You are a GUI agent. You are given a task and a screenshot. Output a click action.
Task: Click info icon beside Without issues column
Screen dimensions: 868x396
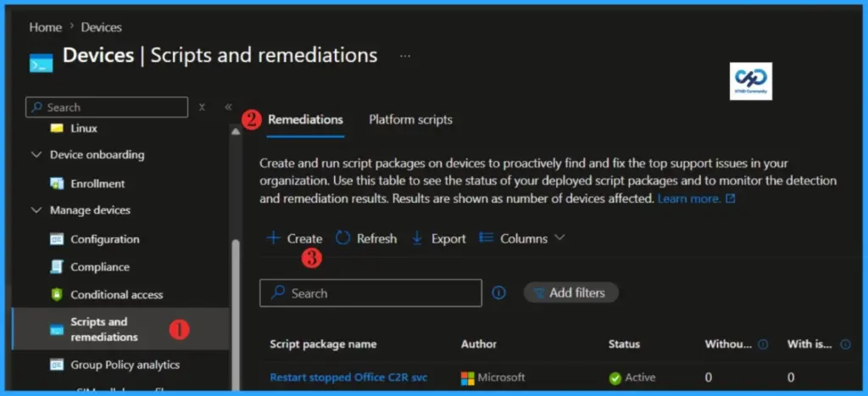click(x=763, y=344)
